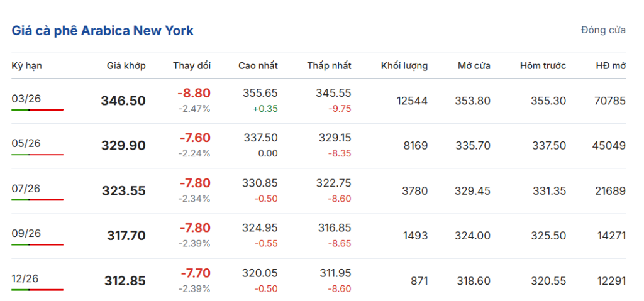Click the -8.80 change value
The height and width of the screenshot is (301, 644).
[194, 93]
